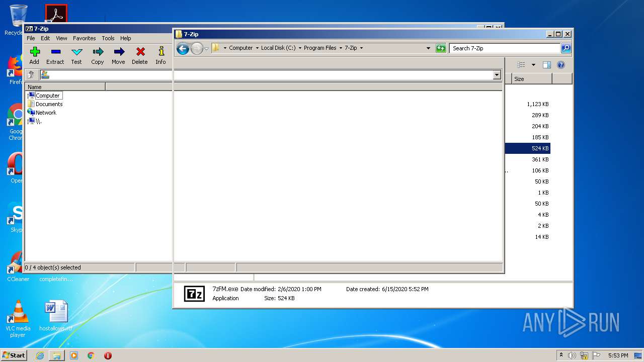Image resolution: width=644 pixels, height=362 pixels.
Task: Click the Chrome icon on the taskbar
Action: pyautogui.click(x=91, y=355)
